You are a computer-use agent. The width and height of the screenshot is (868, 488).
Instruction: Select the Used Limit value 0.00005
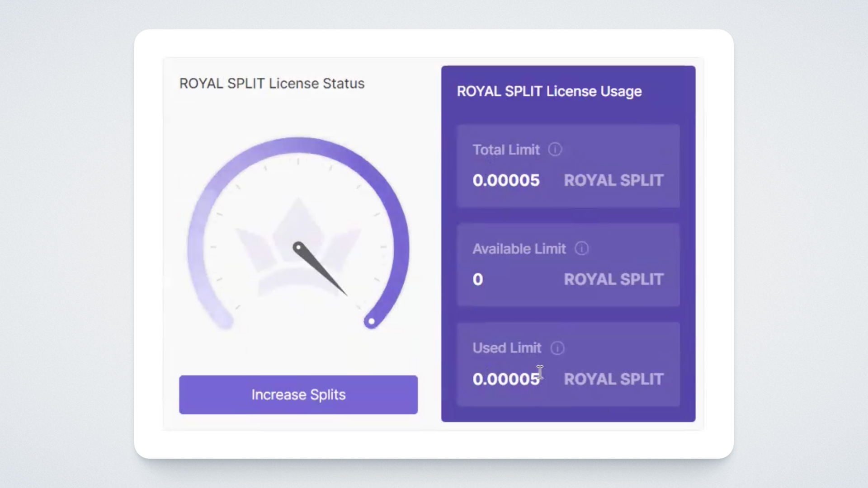click(506, 379)
